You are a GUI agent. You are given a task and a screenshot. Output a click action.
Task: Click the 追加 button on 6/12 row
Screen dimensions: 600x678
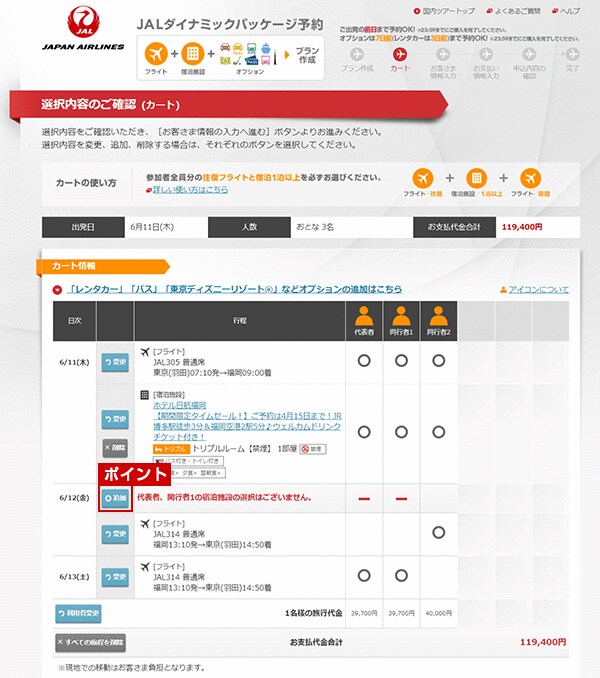tap(115, 498)
